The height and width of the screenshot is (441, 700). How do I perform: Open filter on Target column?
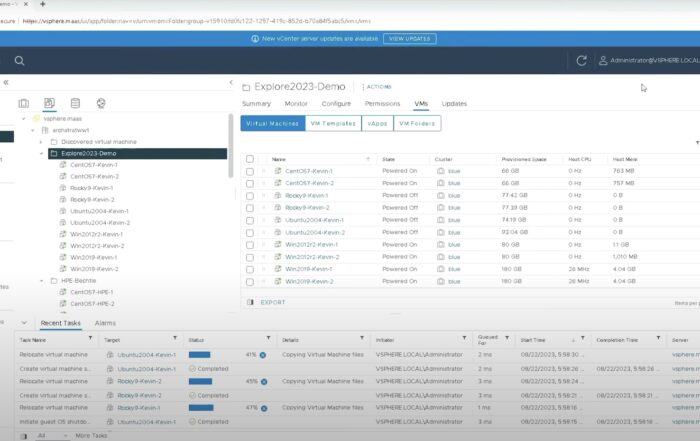tap(175, 338)
